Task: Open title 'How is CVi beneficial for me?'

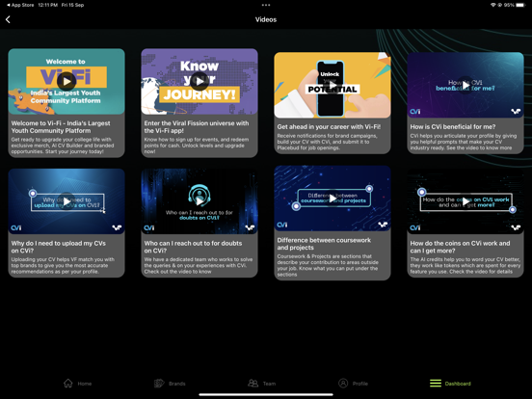Action: [x=453, y=127]
